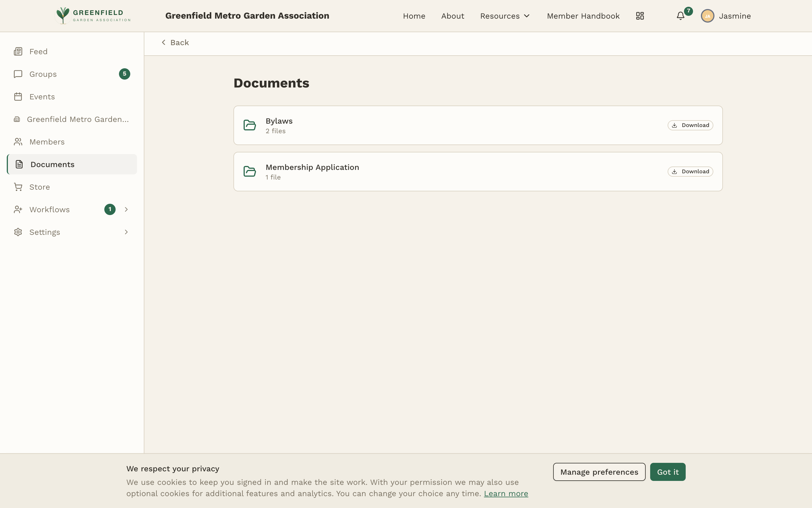Click the Groups badge showing 5

tap(125, 74)
